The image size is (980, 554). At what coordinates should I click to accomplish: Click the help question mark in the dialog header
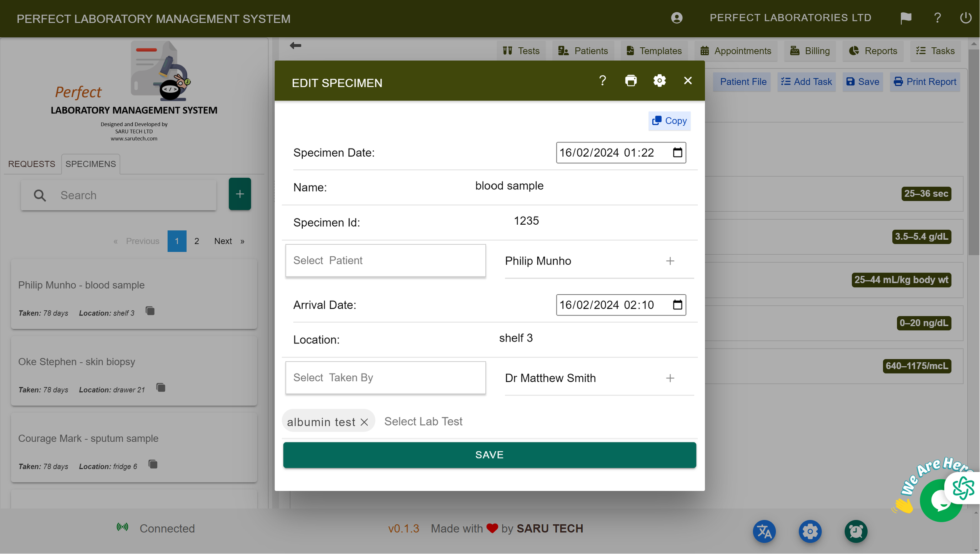point(602,81)
